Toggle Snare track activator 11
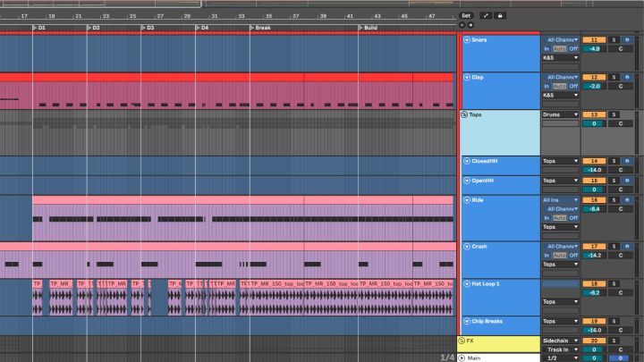 594,40
